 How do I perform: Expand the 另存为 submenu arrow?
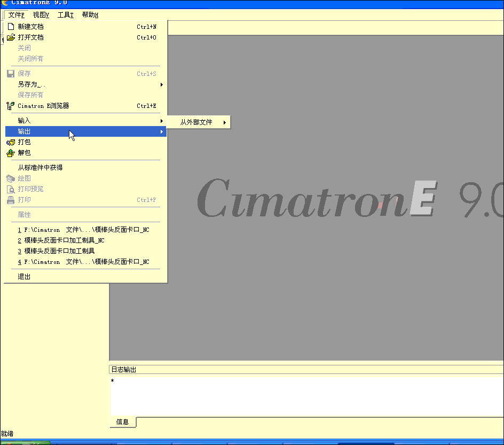tap(162, 84)
